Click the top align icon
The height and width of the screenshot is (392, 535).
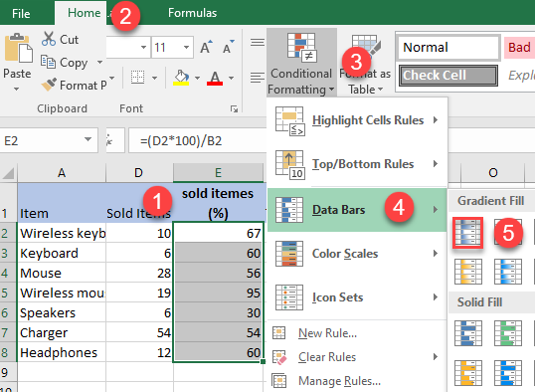click(258, 43)
